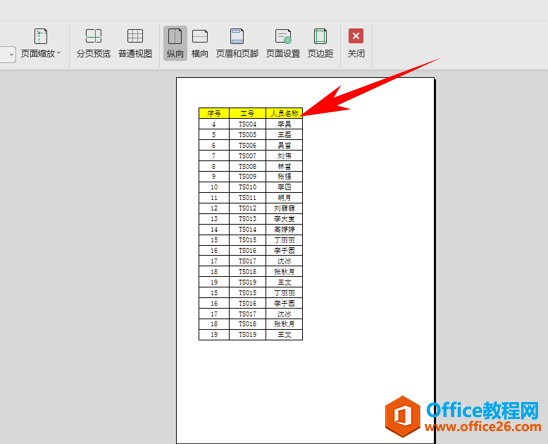This screenshot has width=548, height=444.
Task: Select the 序号 cell showing 6
Action: pos(214,145)
